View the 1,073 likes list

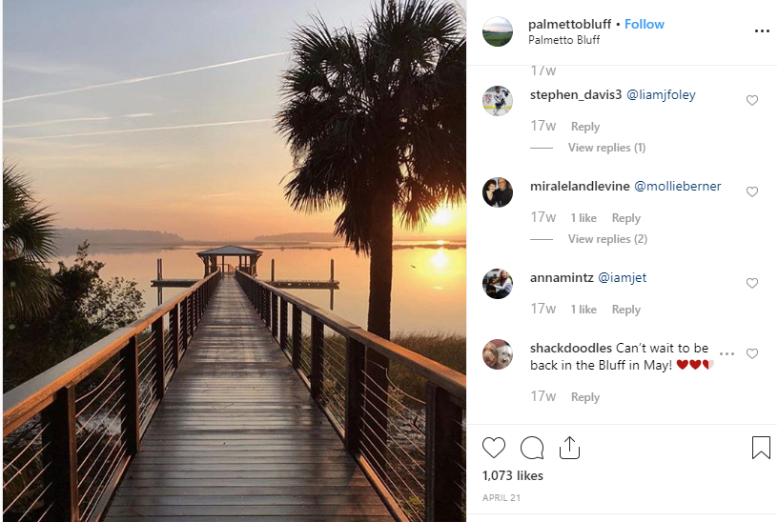(x=512, y=476)
